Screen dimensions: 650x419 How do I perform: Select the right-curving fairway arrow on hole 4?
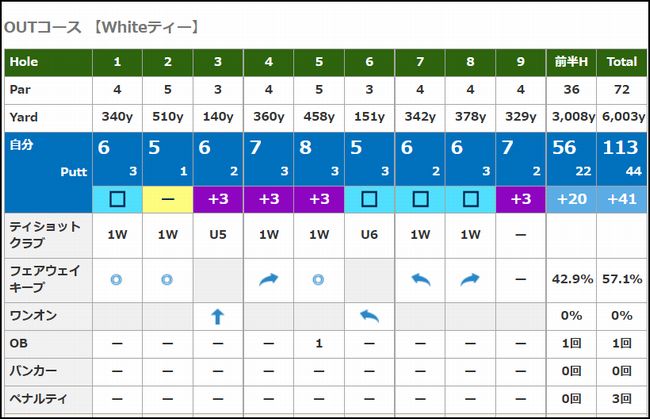pos(269,280)
